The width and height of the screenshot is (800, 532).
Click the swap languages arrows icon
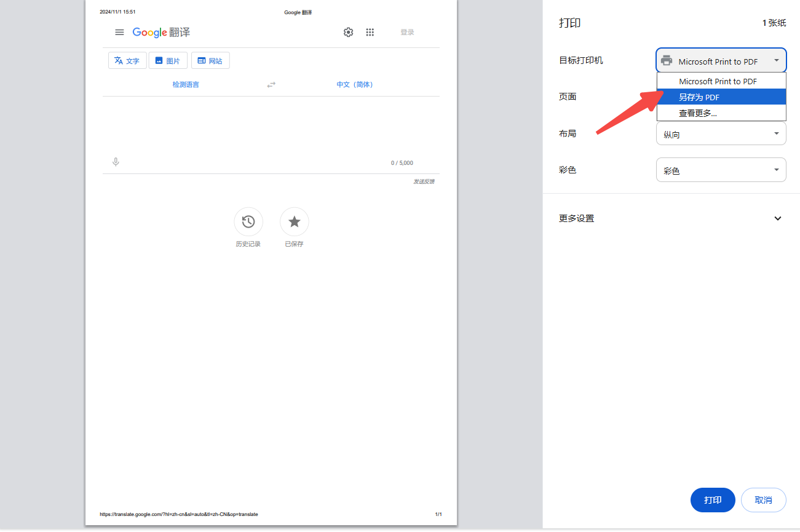(271, 84)
